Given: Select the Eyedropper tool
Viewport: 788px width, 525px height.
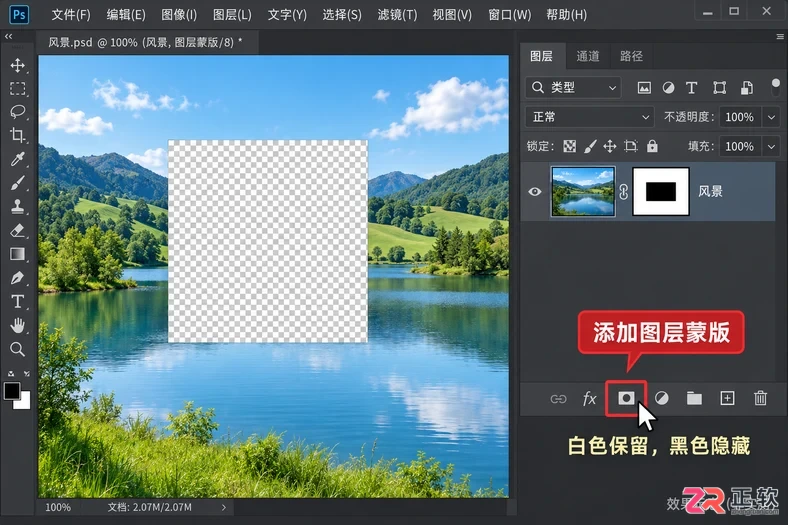Looking at the screenshot, I should (x=18, y=159).
